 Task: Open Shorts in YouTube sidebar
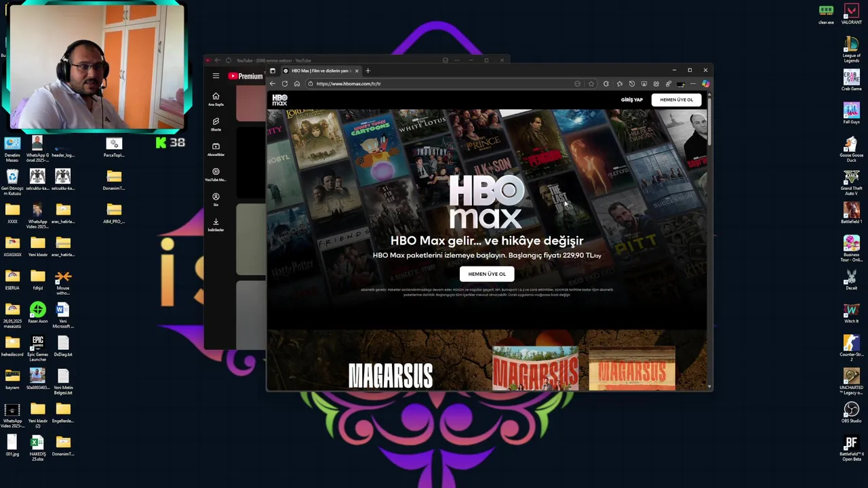pos(216,124)
